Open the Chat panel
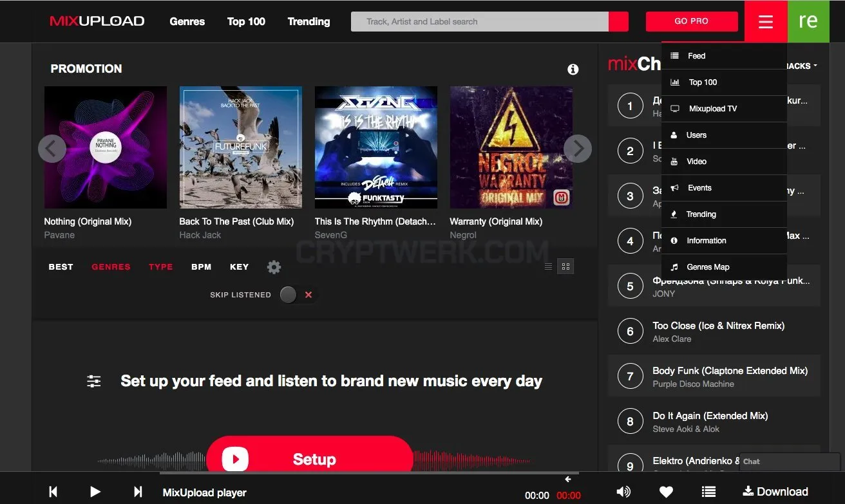This screenshot has height=504, width=845. [790, 462]
